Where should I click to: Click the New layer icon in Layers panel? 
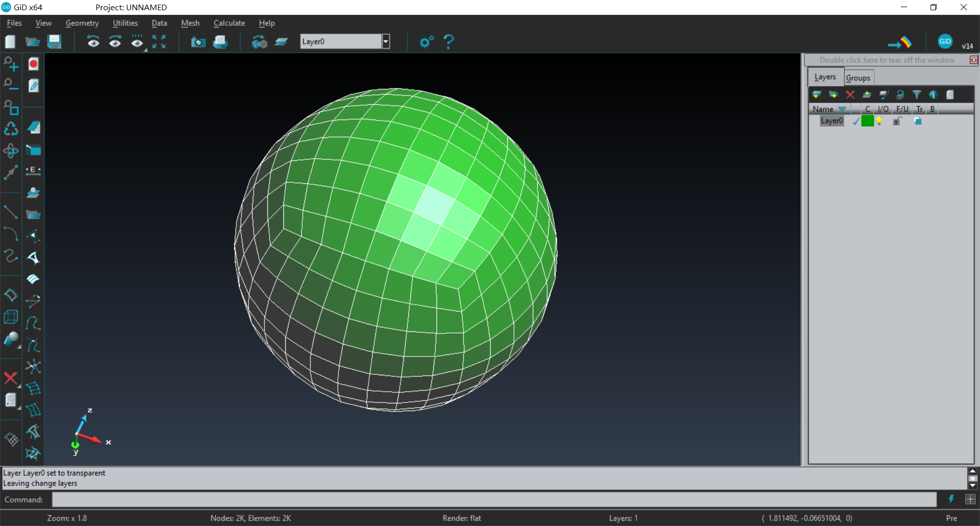(x=817, y=94)
